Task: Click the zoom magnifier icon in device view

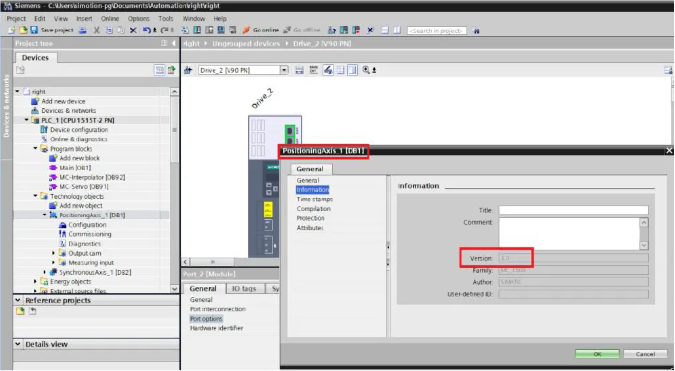Action: tap(366, 70)
